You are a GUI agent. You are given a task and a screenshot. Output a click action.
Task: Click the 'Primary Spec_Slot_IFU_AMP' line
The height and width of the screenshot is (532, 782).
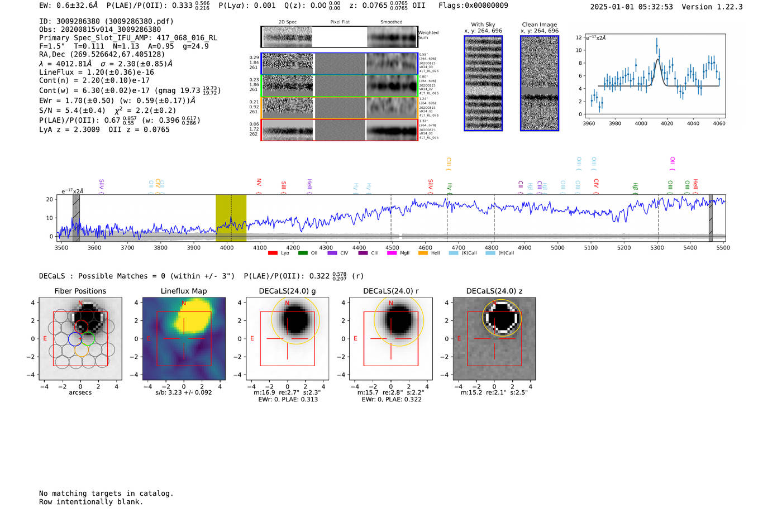tap(128, 38)
